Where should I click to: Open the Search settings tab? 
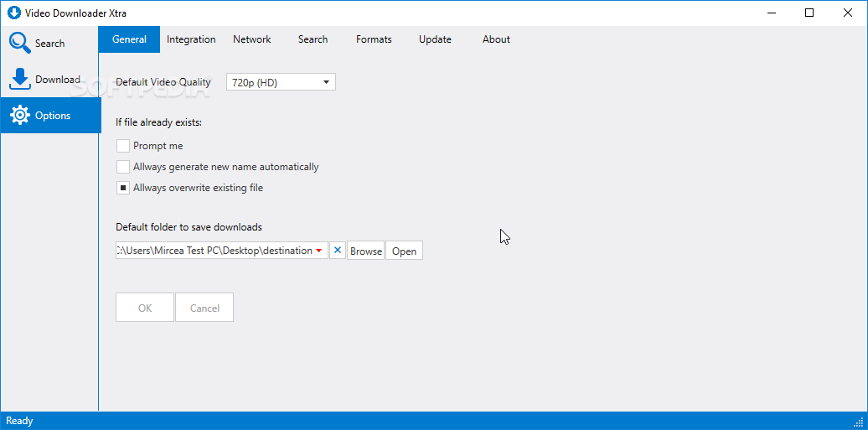[x=313, y=39]
